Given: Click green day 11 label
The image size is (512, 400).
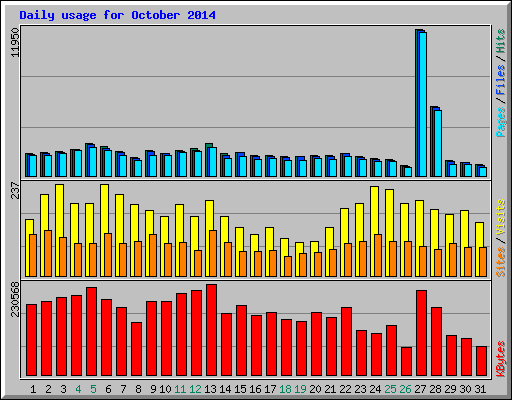Looking at the screenshot, I should tap(180, 389).
